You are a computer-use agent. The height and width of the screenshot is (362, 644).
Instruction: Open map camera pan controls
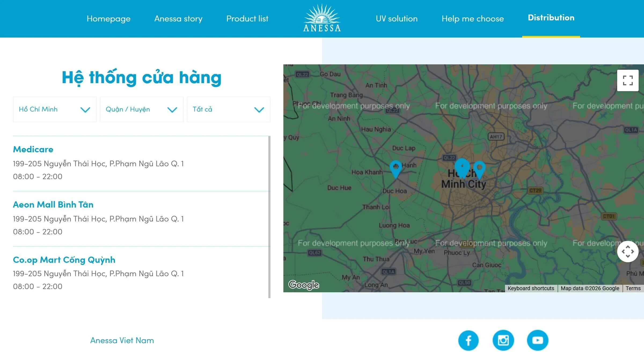click(628, 252)
